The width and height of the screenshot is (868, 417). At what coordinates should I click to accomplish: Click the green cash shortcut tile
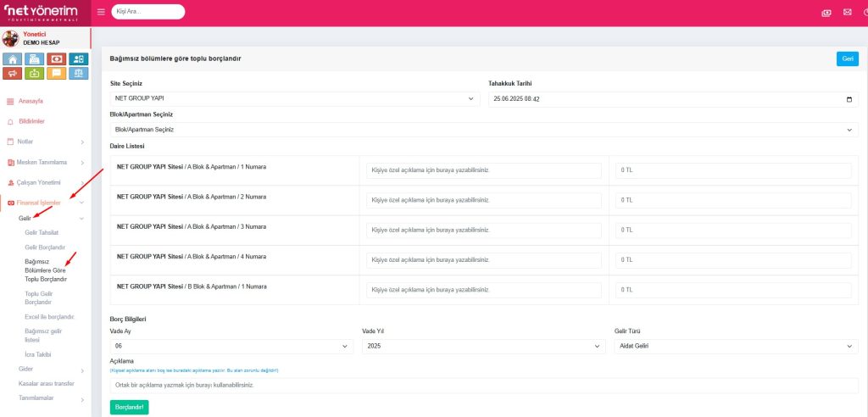point(35,73)
